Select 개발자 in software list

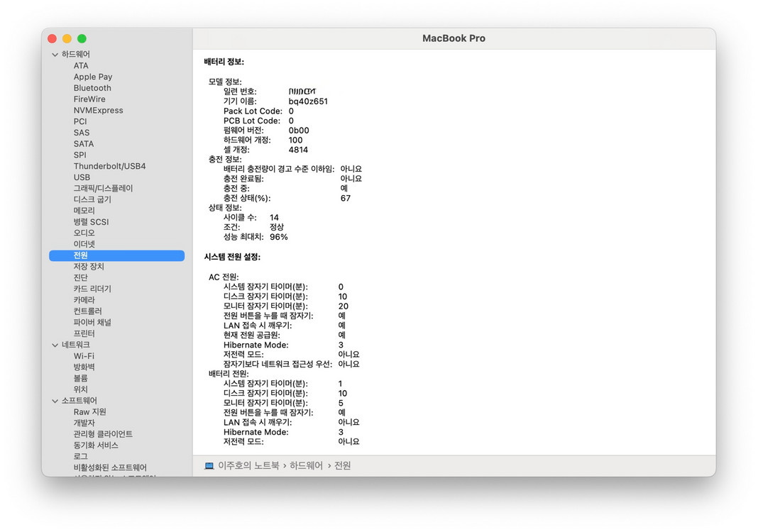coord(84,423)
